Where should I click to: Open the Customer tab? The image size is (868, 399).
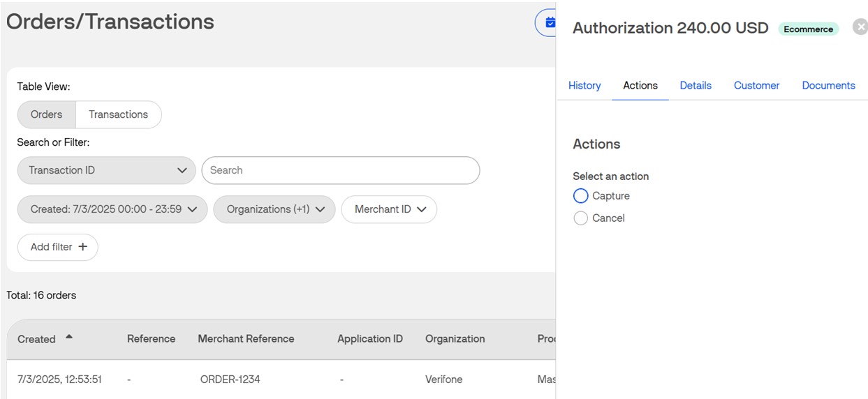point(756,85)
